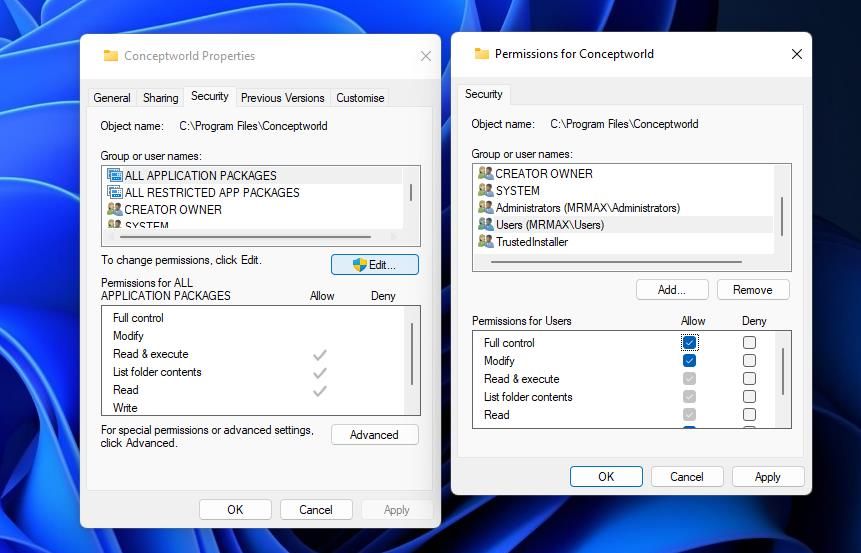Select Users (MRMAX\Users) entry
The width and height of the screenshot is (861, 553).
pos(624,224)
